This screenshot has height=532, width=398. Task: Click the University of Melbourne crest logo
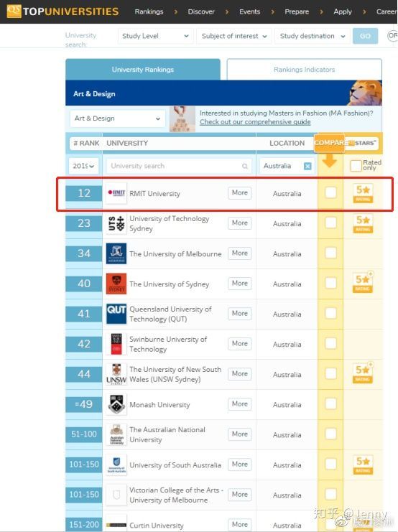click(116, 253)
